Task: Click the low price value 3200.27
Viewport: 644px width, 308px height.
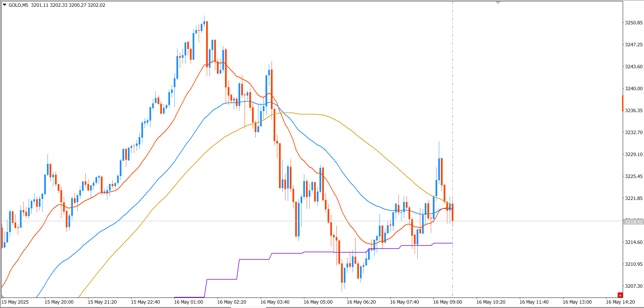Action: [x=78, y=5]
